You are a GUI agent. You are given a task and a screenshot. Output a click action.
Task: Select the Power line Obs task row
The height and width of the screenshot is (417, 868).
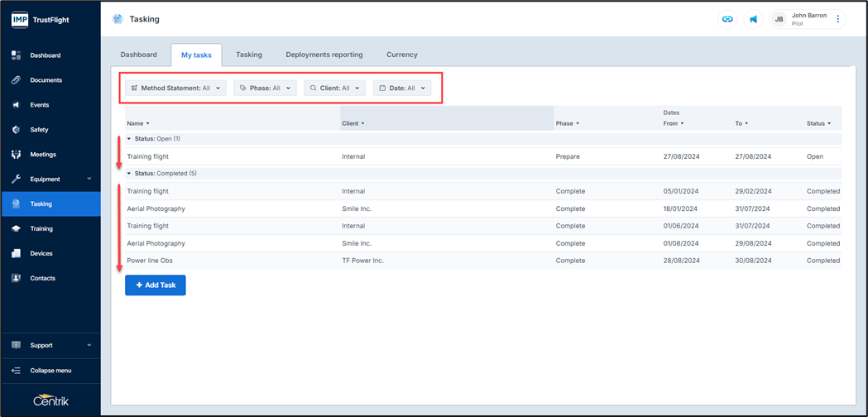pyautogui.click(x=150, y=261)
